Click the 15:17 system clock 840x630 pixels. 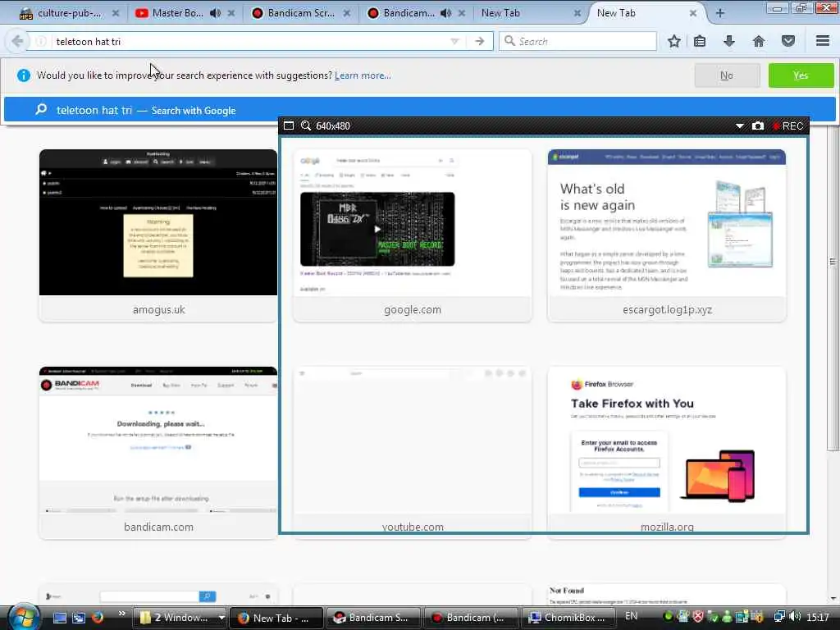818,618
